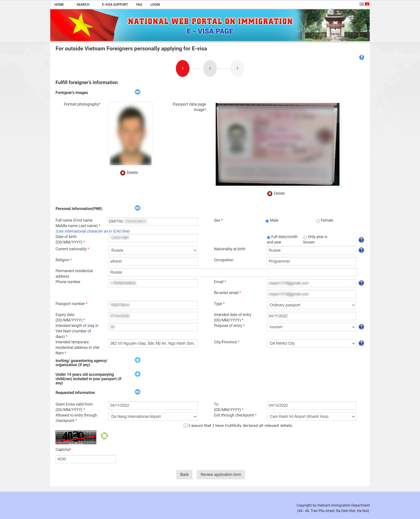The height and width of the screenshot is (519, 420).
Task: Open the Current nationality dropdown
Action: point(153,250)
